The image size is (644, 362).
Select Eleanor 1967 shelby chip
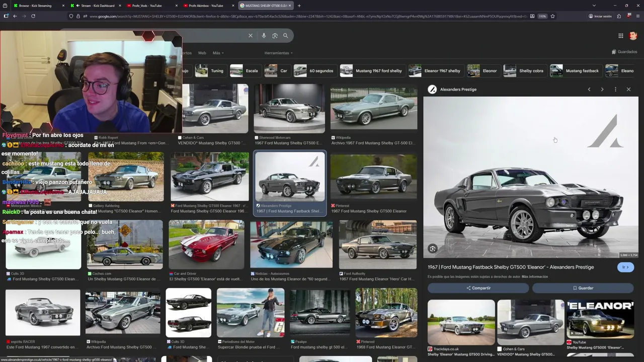436,71
